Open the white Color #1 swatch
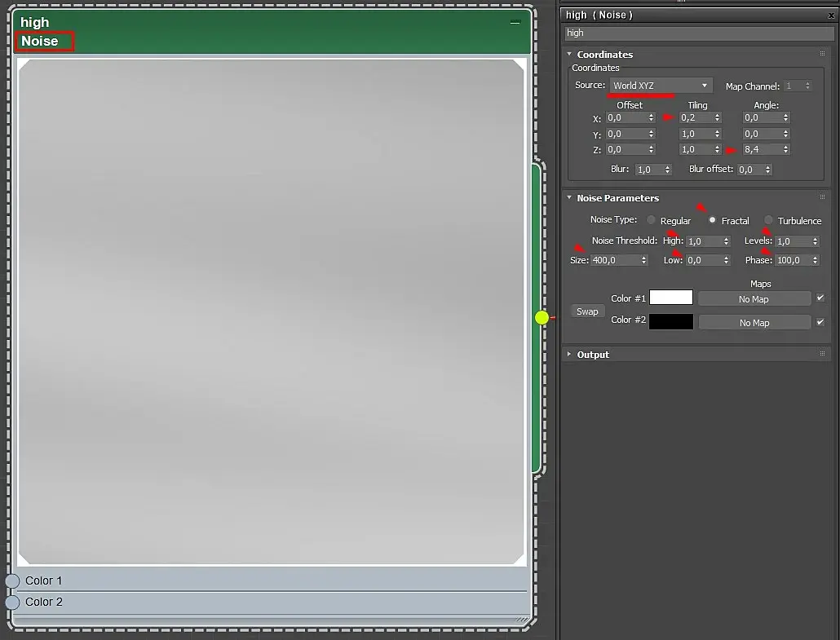Viewport: 840px width, 640px height. tap(670, 298)
